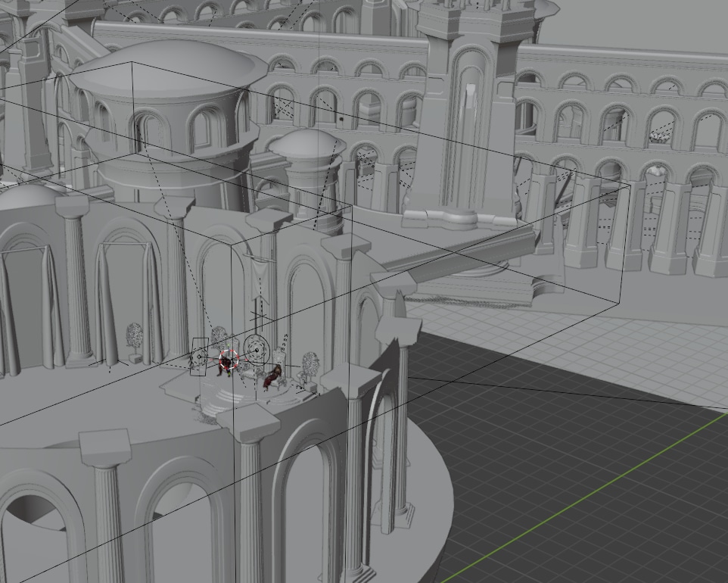This screenshot has height=583, width=728.
Task: Select the seated red character on throne
Action: (272, 376)
